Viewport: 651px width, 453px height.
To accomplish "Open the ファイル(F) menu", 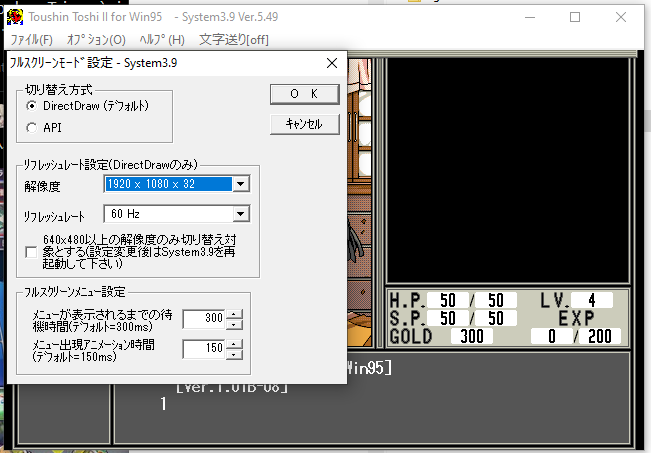I will coord(32,40).
